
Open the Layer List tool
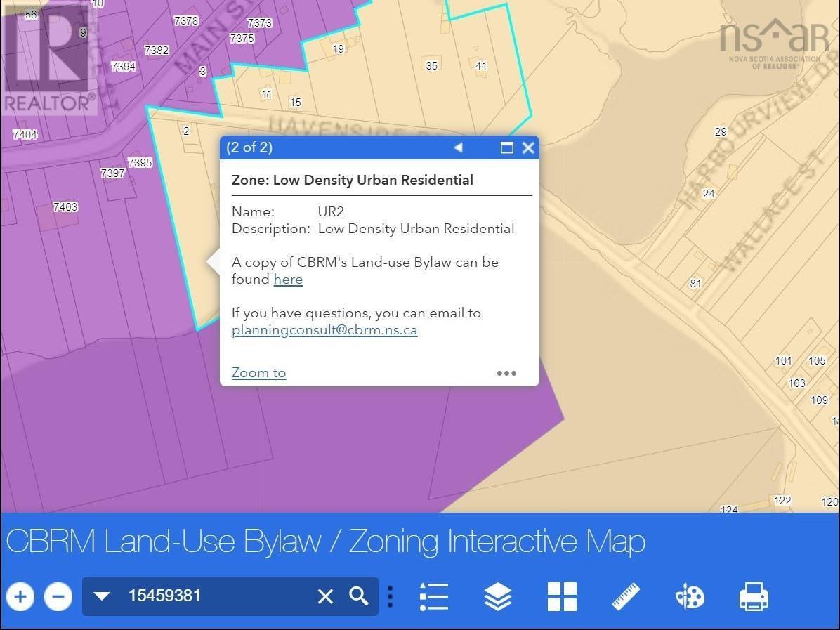point(497,596)
